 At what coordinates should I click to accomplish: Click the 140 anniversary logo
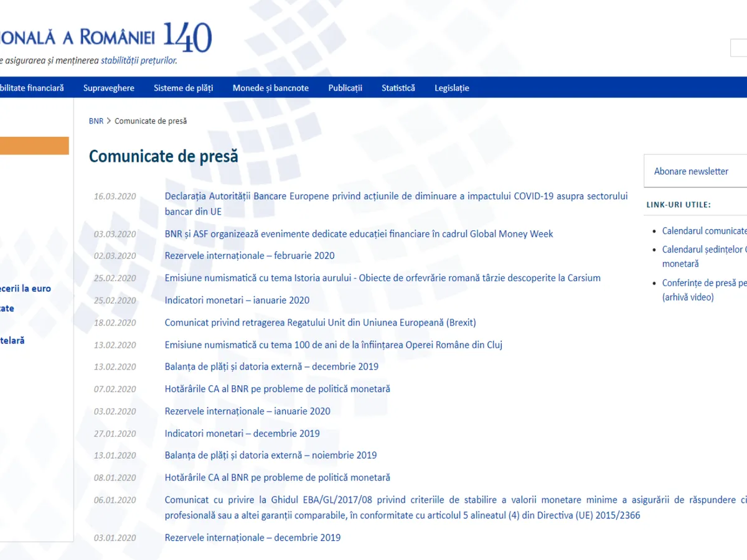click(x=187, y=38)
